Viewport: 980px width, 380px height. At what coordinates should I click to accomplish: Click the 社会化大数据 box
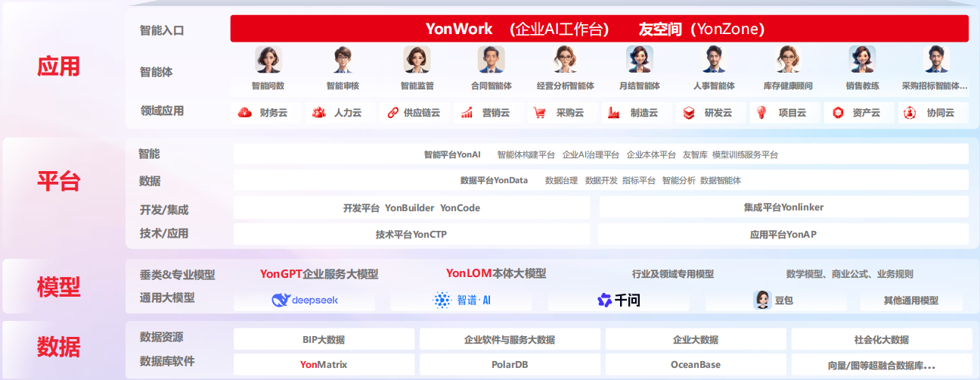coord(882,339)
